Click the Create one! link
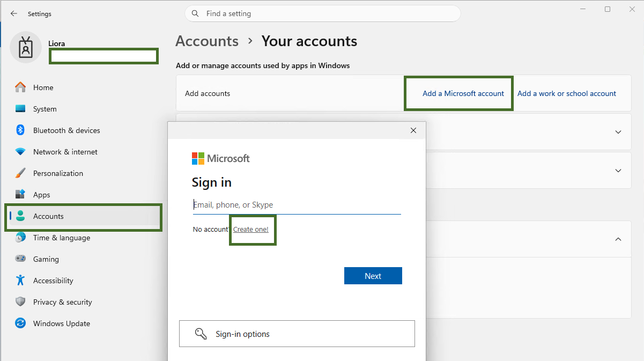The image size is (644, 361). pos(251,229)
